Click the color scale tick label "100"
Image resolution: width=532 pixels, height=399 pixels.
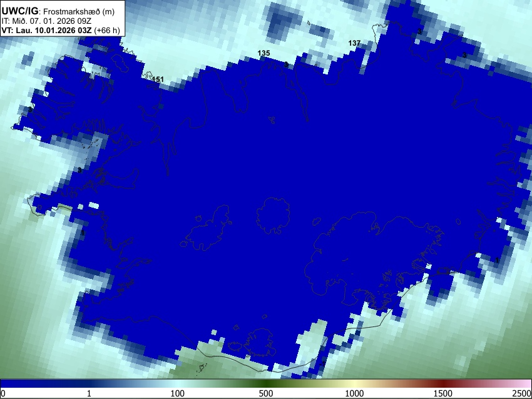(x=177, y=393)
